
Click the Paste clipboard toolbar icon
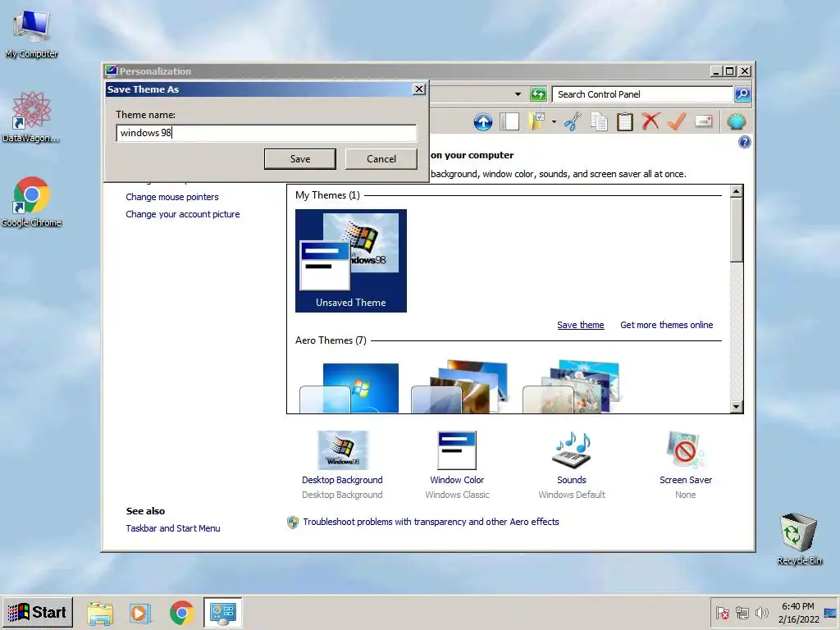[624, 121]
